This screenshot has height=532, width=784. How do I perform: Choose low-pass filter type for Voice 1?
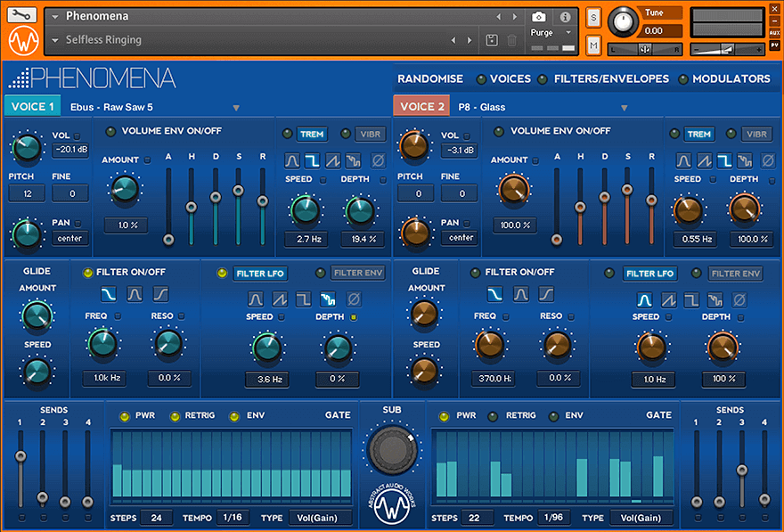click(x=107, y=293)
